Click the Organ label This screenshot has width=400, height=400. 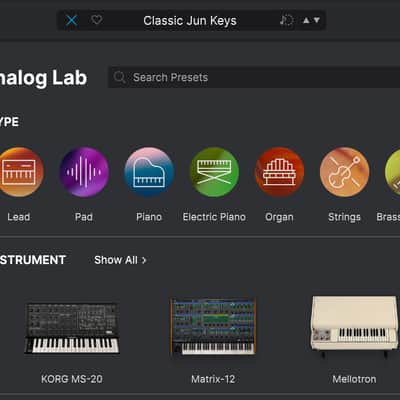pos(279,217)
